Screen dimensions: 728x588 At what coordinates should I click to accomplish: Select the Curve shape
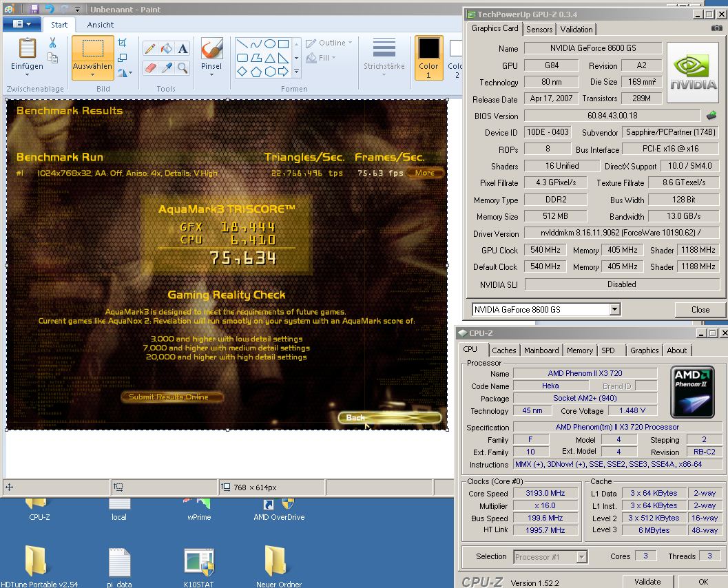pos(256,44)
